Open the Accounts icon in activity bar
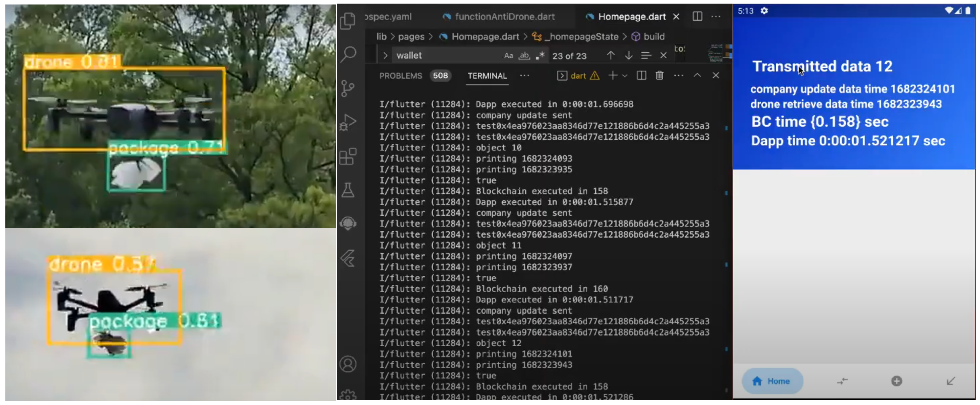The image size is (980, 405). [348, 364]
